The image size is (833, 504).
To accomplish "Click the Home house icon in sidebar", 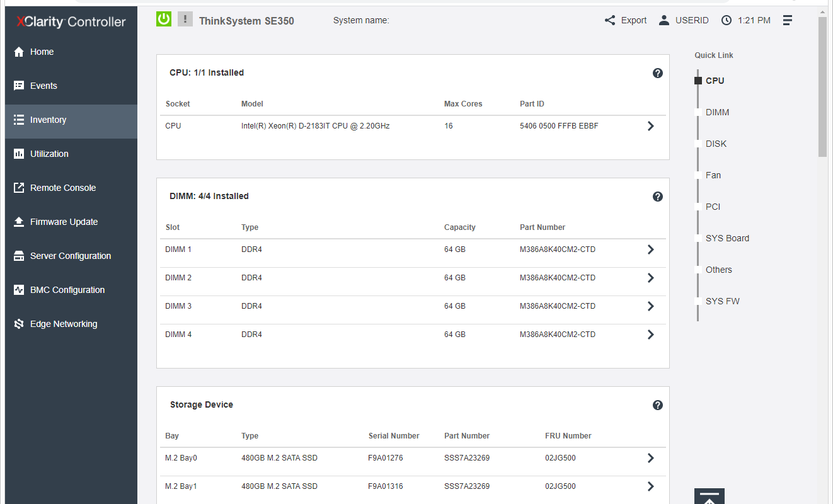I will [19, 52].
